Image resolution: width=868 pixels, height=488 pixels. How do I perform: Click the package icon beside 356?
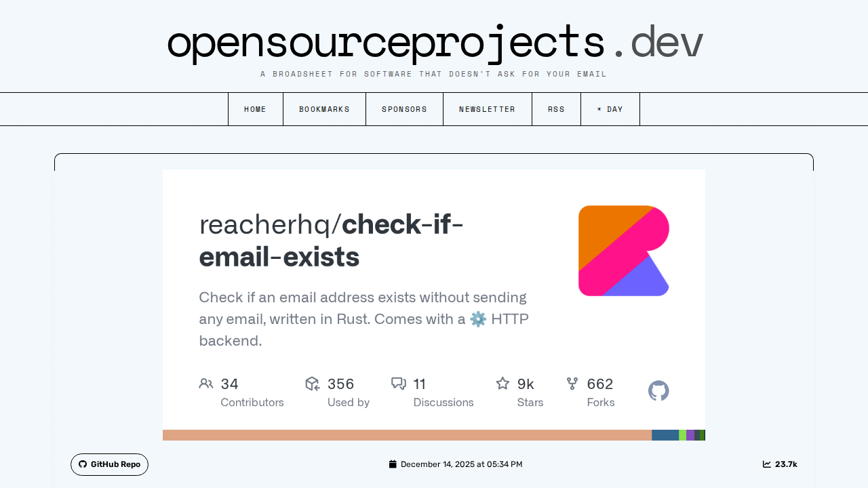(x=313, y=384)
